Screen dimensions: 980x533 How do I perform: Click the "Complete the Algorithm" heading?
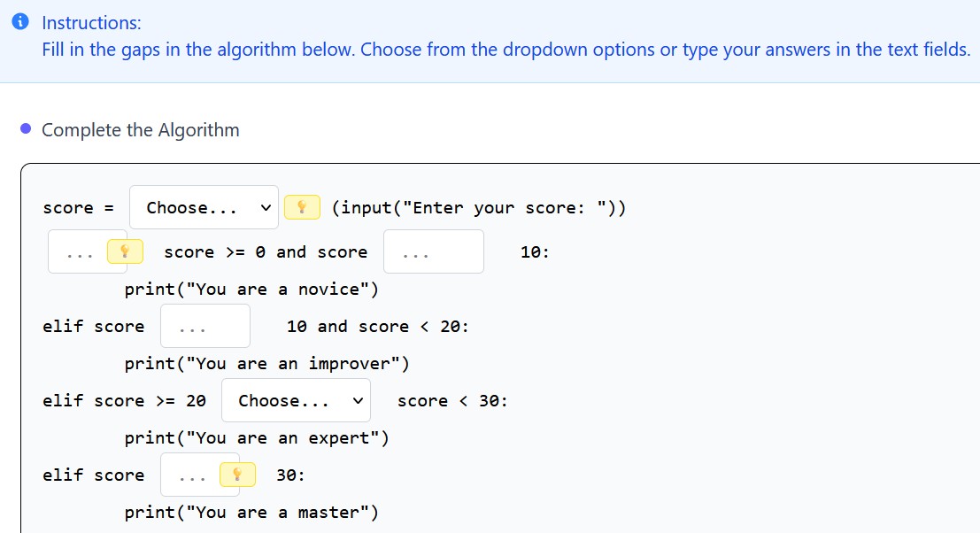pos(141,130)
